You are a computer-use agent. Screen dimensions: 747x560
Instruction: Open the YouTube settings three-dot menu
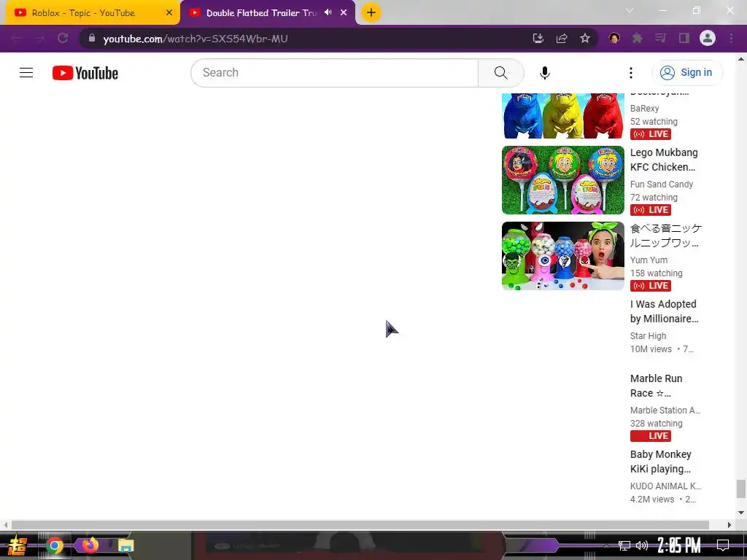[x=631, y=73]
